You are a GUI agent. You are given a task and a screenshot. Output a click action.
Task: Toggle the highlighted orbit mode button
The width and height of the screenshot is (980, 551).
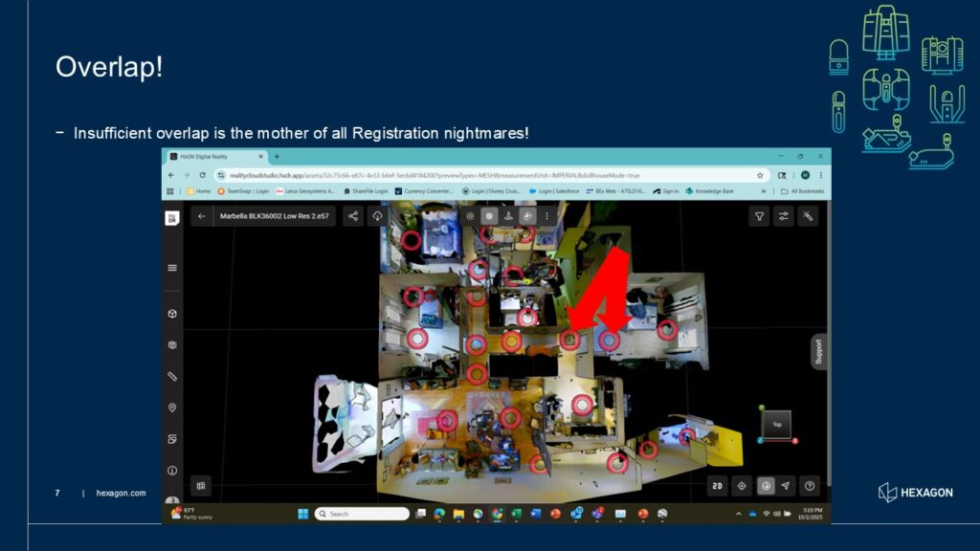click(766, 486)
